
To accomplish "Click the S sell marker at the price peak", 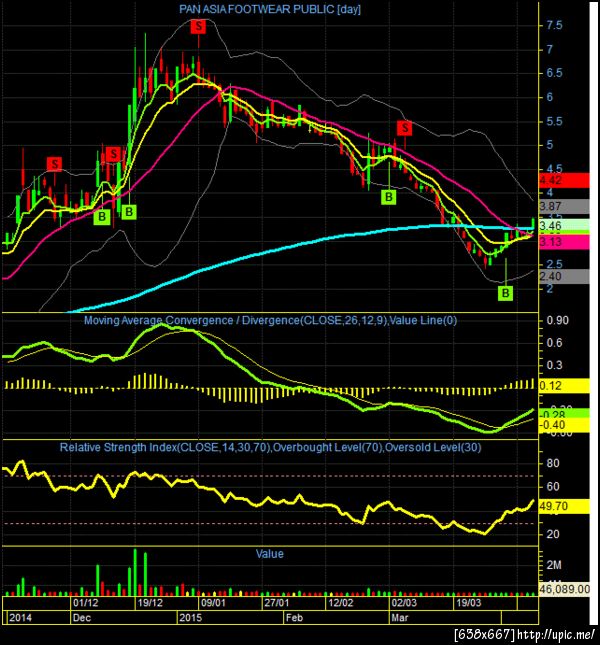I will 198,26.
